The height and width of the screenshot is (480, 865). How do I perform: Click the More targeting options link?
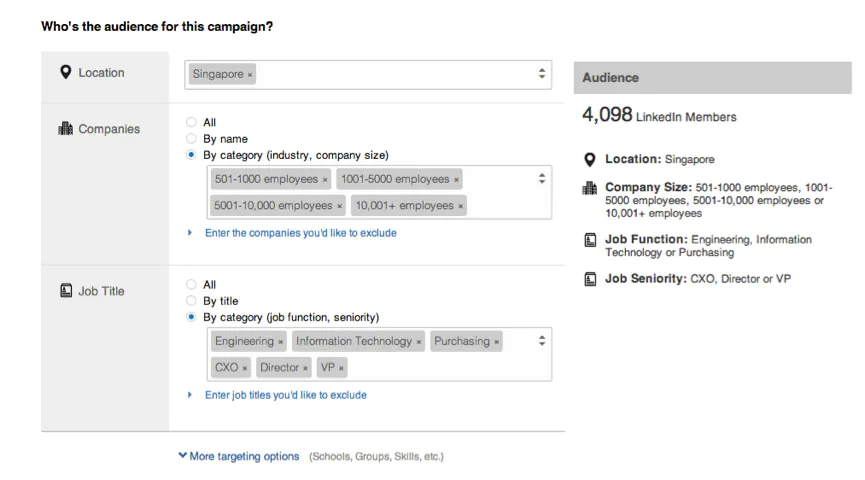click(244, 456)
